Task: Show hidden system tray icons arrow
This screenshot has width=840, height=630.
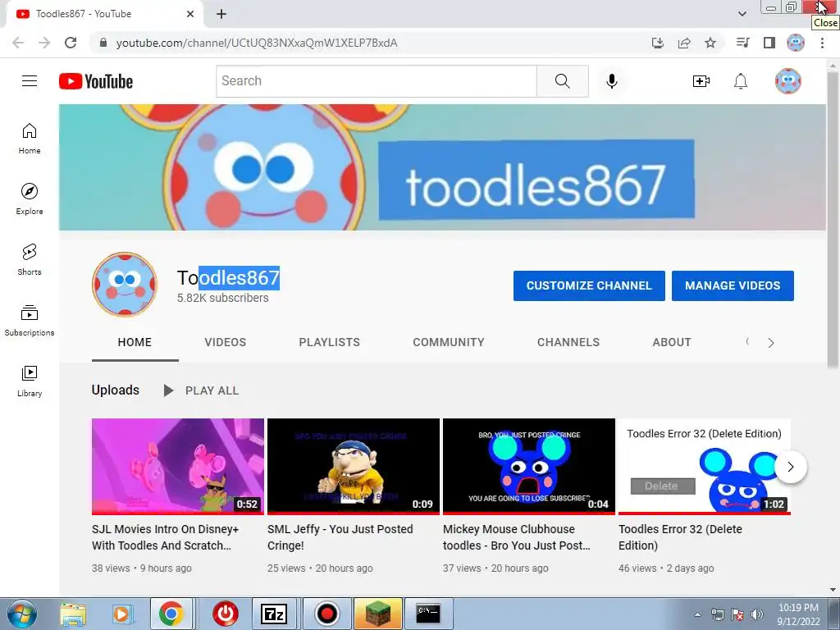Action: point(697,614)
